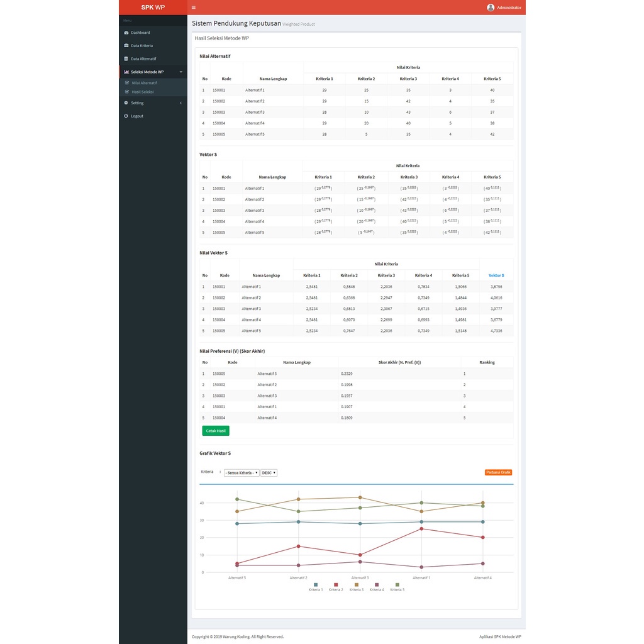This screenshot has height=644, width=644.
Task: Log out using the power icon
Action: click(x=126, y=116)
